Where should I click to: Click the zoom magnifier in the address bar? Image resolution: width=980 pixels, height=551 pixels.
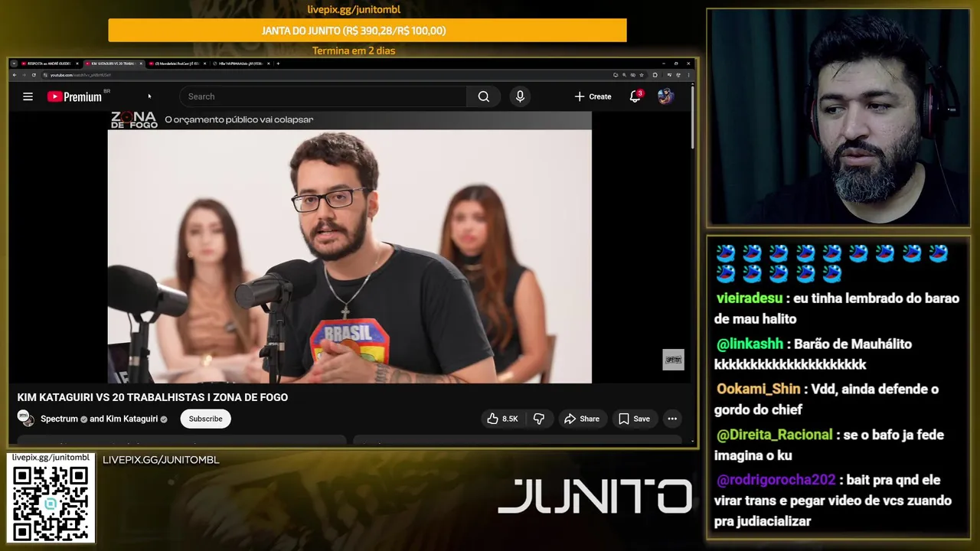coord(624,75)
